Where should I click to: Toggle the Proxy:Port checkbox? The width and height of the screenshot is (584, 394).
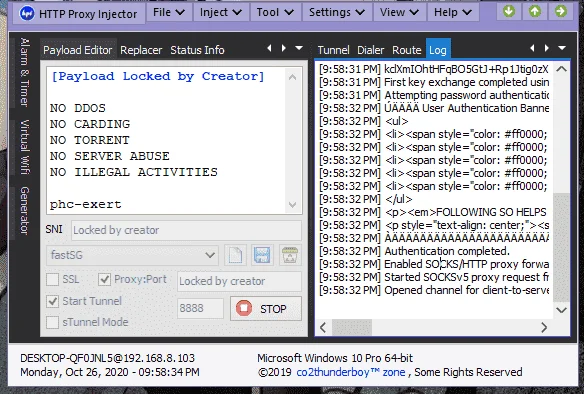[104, 279]
